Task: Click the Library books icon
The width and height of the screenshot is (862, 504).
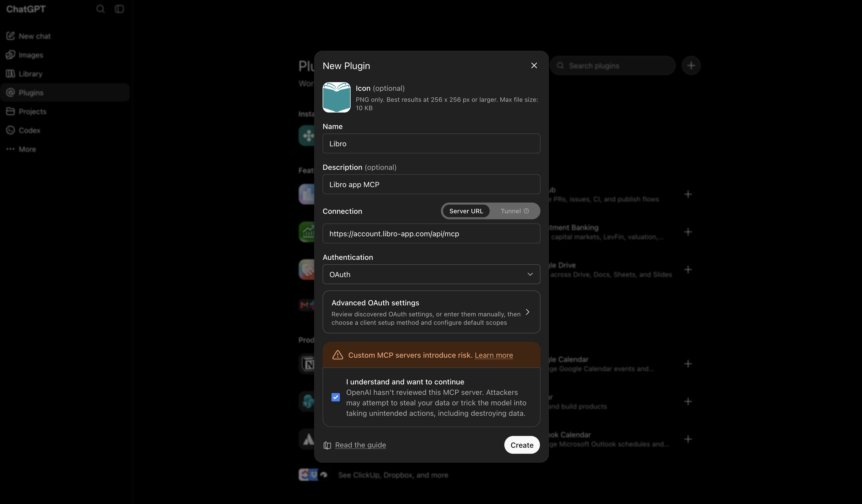Action: 10,73
